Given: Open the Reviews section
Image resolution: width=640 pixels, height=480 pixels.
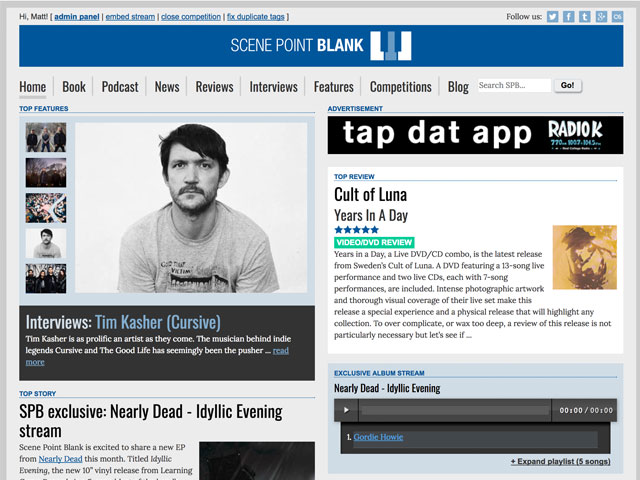Looking at the screenshot, I should (214, 87).
